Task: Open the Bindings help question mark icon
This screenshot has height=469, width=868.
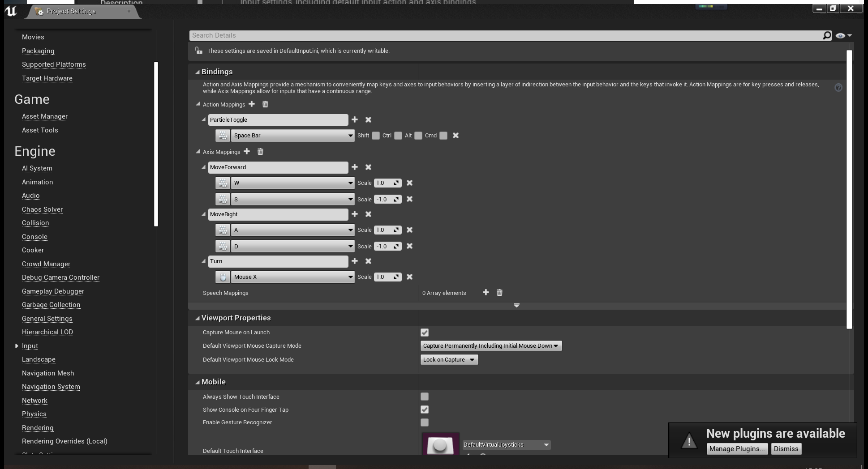Action: (x=838, y=88)
